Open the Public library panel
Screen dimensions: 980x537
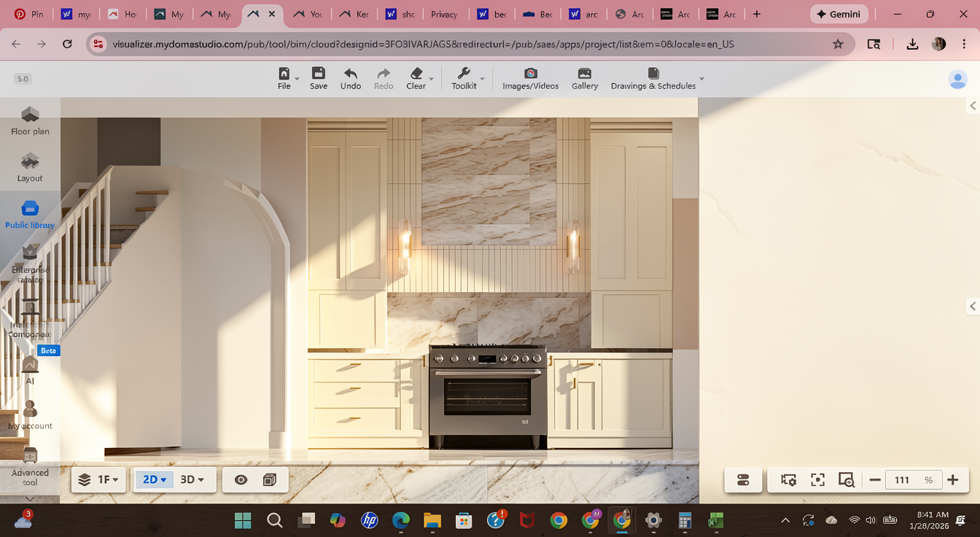point(30,215)
